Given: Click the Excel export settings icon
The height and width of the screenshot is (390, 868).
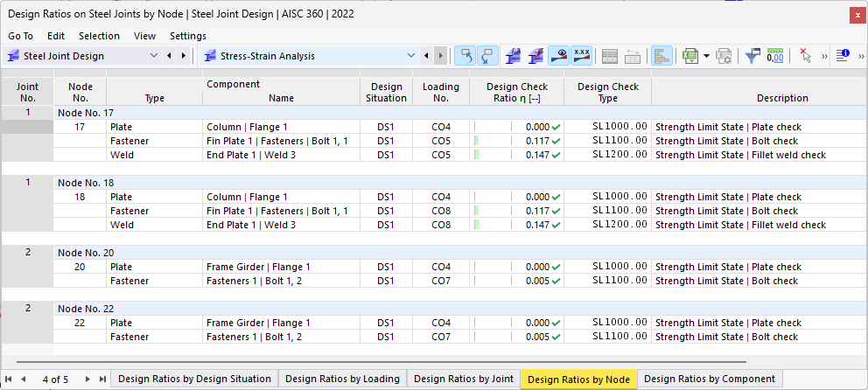Looking at the screenshot, I should click(x=724, y=56).
